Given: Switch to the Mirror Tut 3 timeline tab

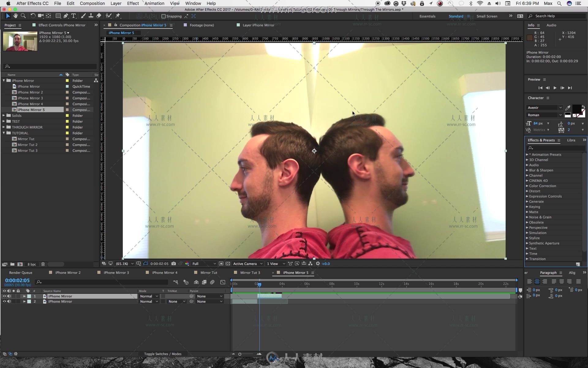Looking at the screenshot, I should (250, 273).
